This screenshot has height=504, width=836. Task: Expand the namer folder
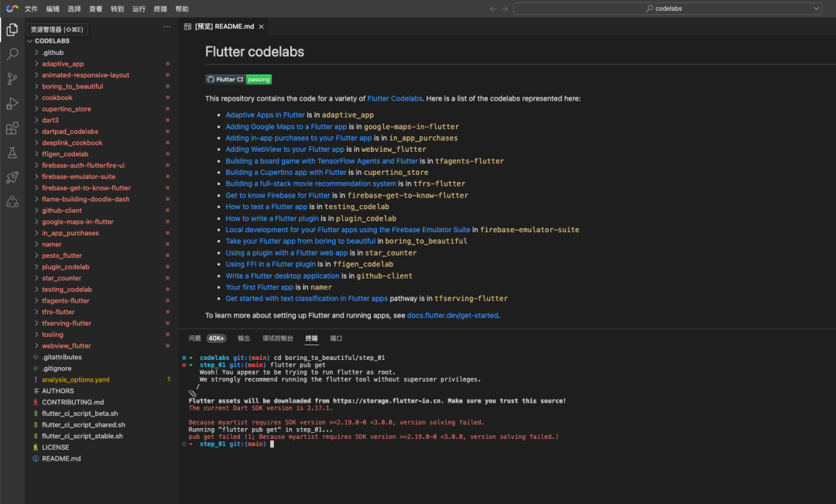(52, 245)
